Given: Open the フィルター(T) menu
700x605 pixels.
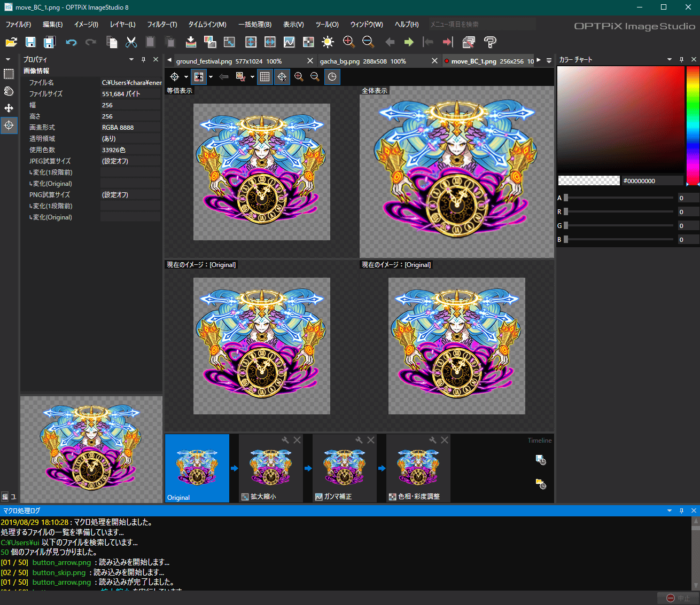Looking at the screenshot, I should coord(162,24).
